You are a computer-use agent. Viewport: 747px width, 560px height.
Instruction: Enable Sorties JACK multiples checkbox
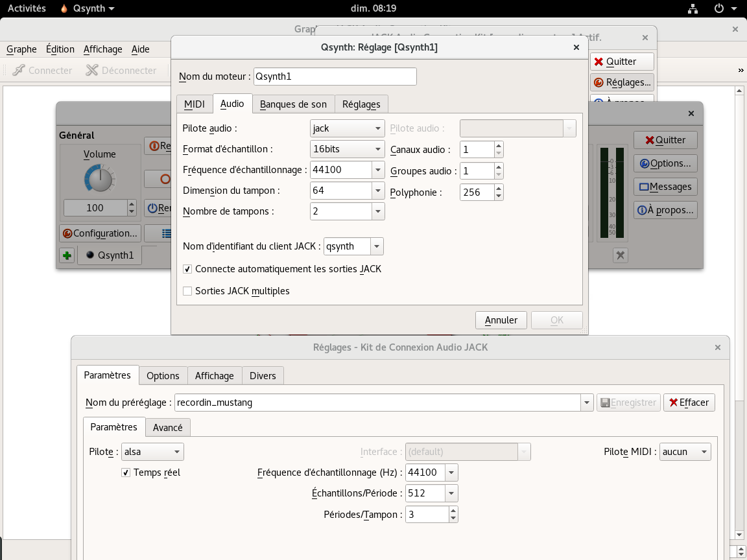pos(187,291)
